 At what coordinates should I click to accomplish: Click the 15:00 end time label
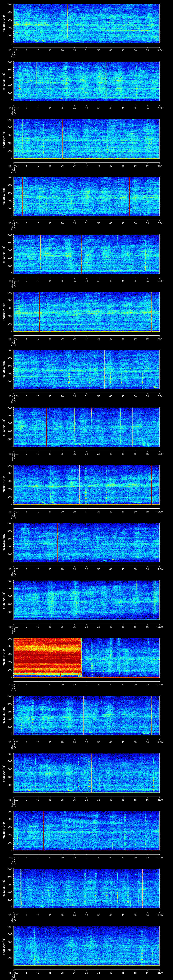(x=159, y=800)
